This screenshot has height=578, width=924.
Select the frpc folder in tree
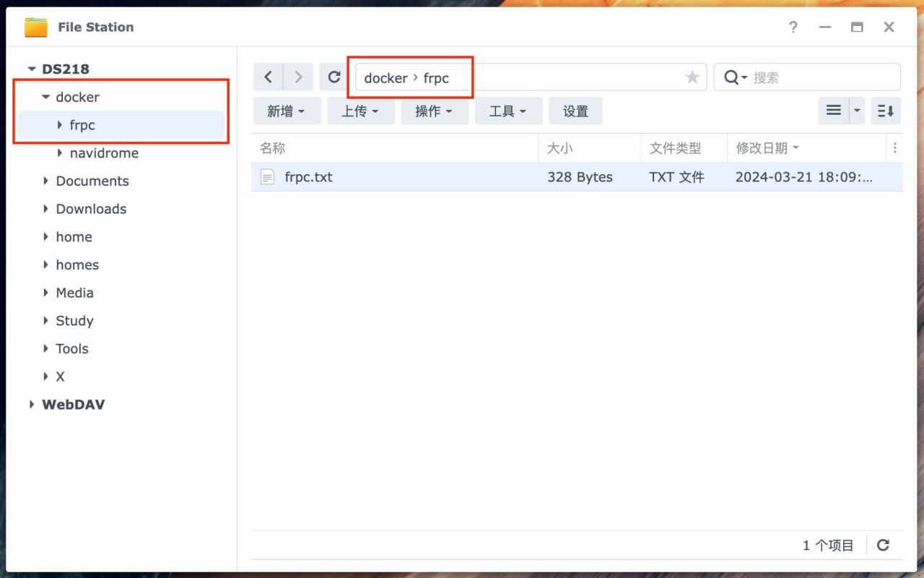82,125
